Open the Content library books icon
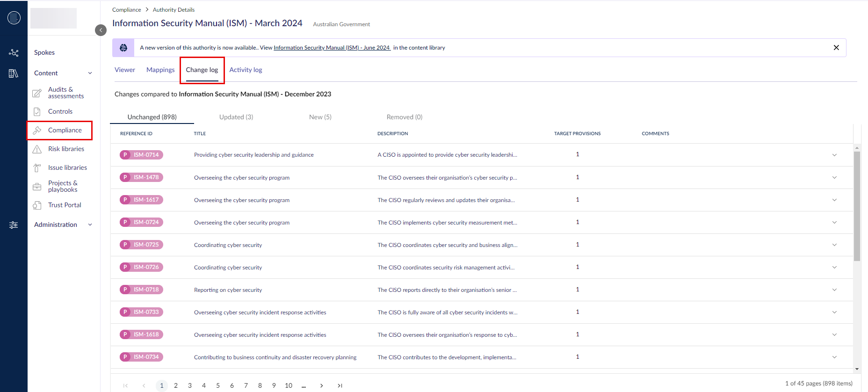The image size is (868, 392). click(x=14, y=73)
